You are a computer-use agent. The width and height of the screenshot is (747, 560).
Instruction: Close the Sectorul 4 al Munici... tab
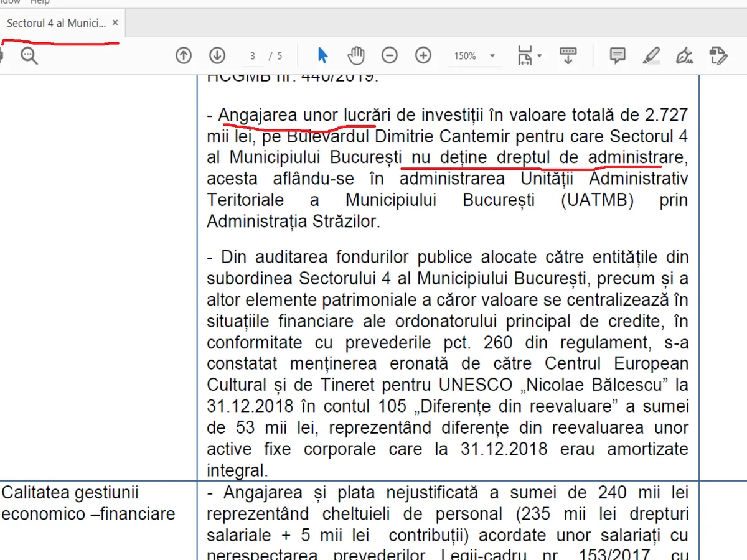[115, 23]
